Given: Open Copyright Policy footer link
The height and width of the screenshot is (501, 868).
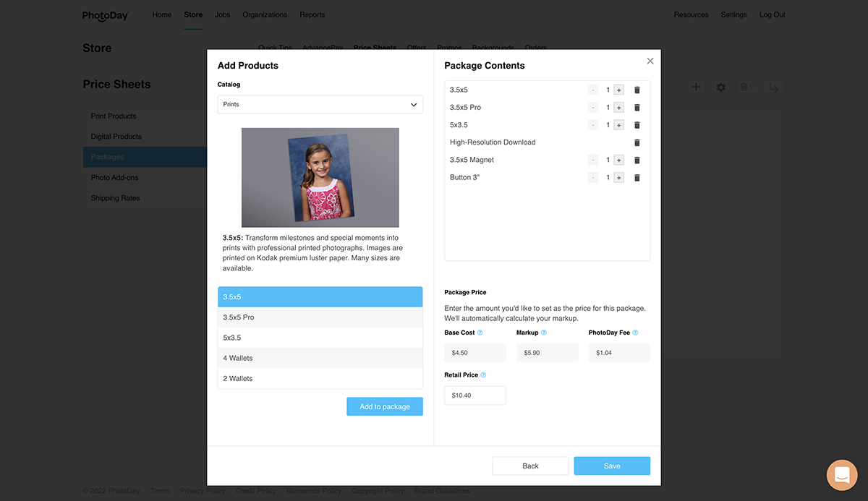Looking at the screenshot, I should [378, 491].
